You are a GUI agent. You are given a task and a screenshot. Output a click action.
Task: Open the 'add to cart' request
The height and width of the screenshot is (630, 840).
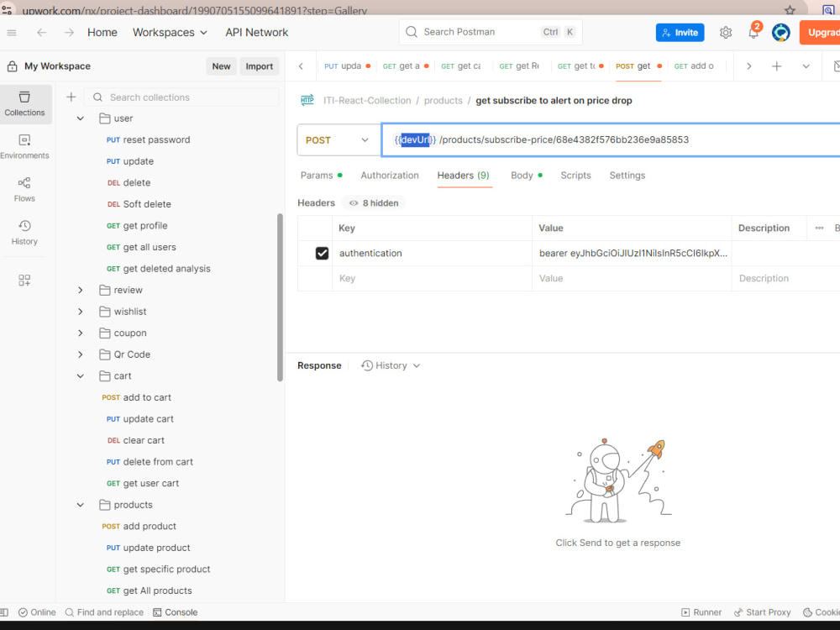pyautogui.click(x=137, y=397)
